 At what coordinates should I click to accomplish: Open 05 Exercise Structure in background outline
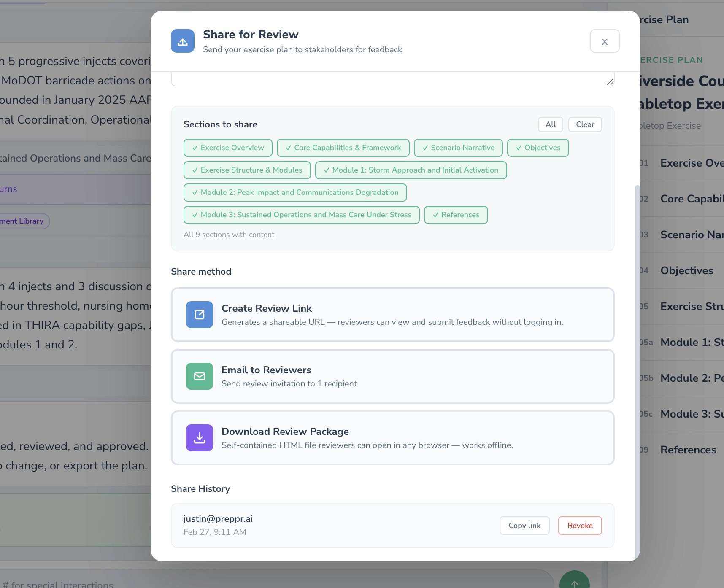click(682, 306)
